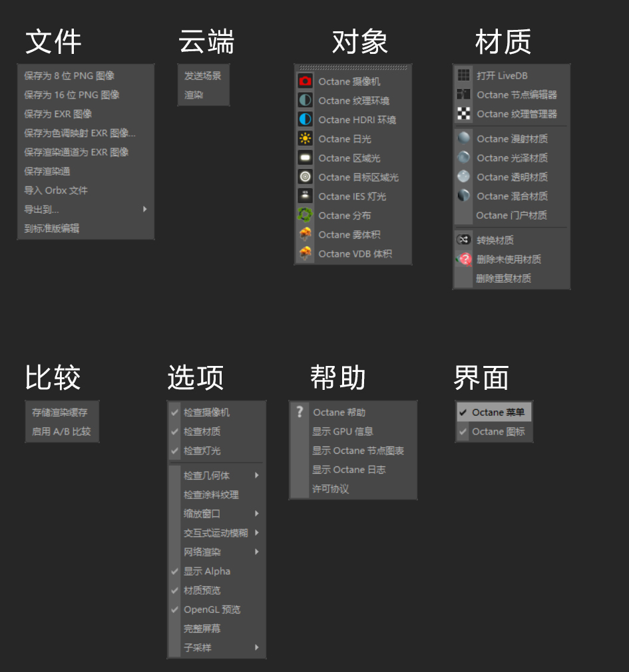Image resolution: width=629 pixels, height=672 pixels.
Task: Click the checkerboard Octane 纹理管理器 icon
Action: 463,114
